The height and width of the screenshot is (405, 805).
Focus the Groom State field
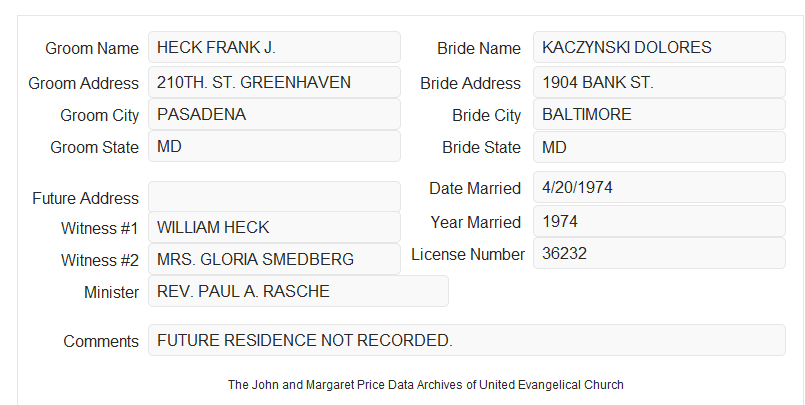[274, 146]
